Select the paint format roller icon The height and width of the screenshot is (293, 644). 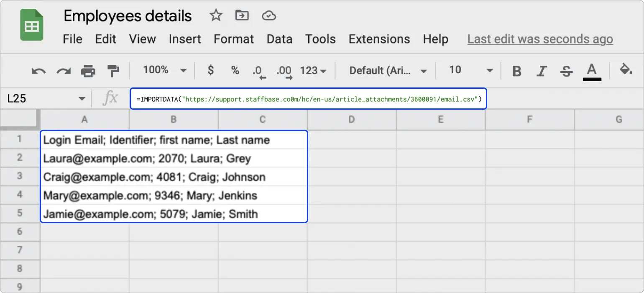click(x=113, y=71)
